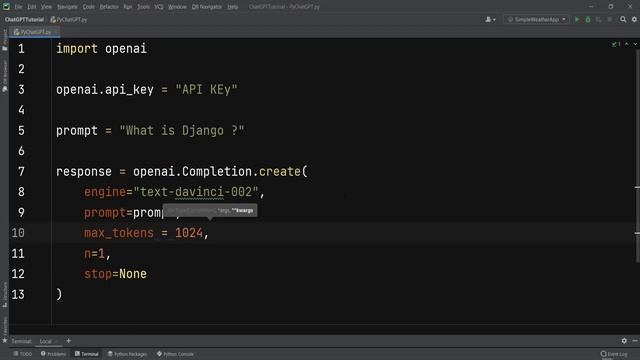Open the Refactor menu
The height and width of the screenshot is (360, 640).
point(109,7)
